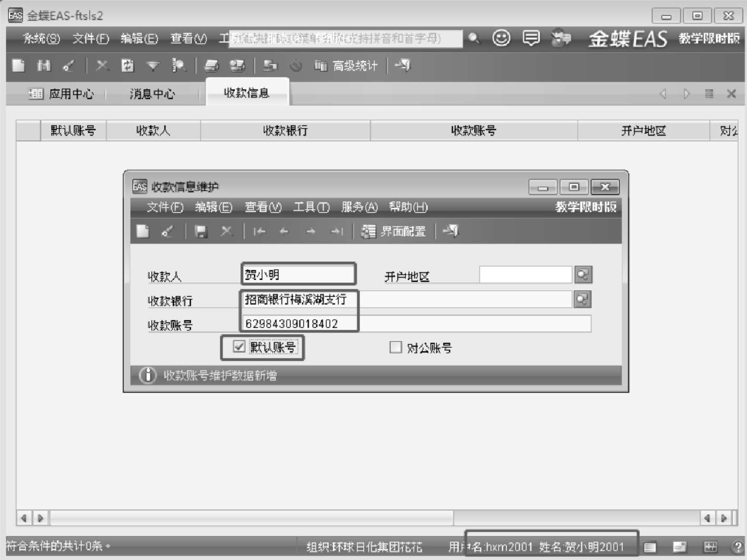Click the print preview icon in main toolbar
The width and height of the screenshot is (747, 560).
click(237, 65)
